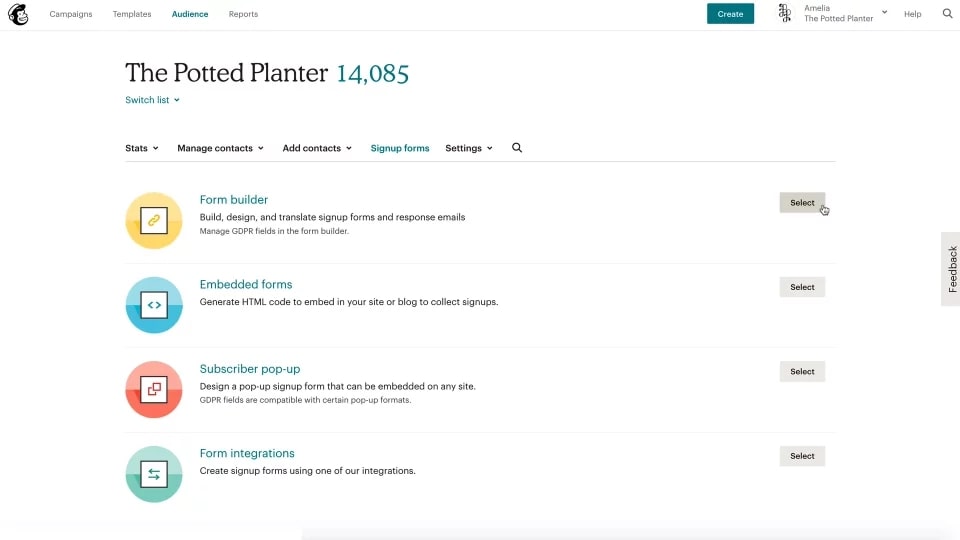Click The Potted Planter account avatar icon
960x540 pixels.
pos(785,14)
